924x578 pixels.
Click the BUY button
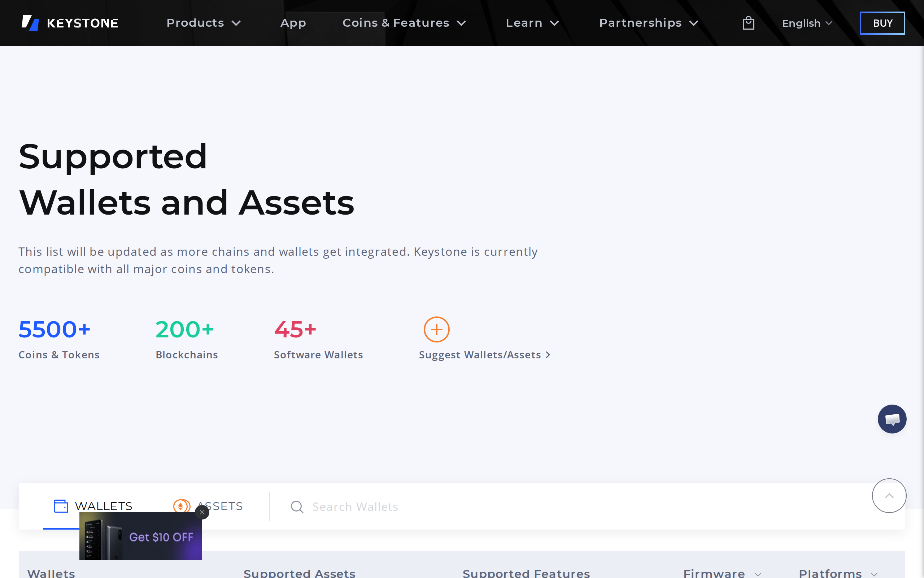click(882, 23)
